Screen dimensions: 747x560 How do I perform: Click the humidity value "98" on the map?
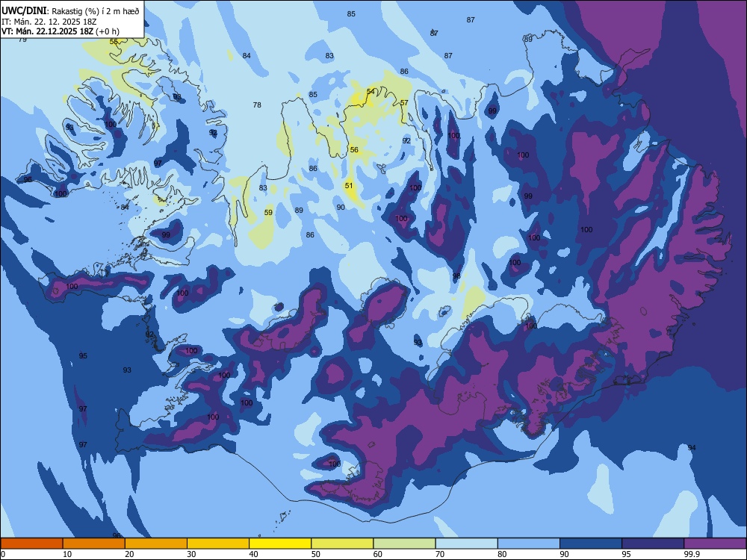pyautogui.click(x=456, y=276)
